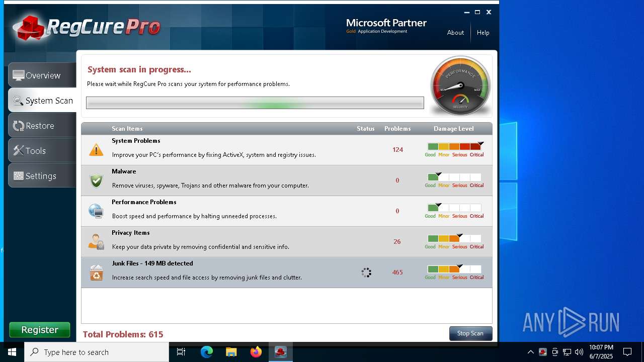Select the Malware row title

click(124, 171)
